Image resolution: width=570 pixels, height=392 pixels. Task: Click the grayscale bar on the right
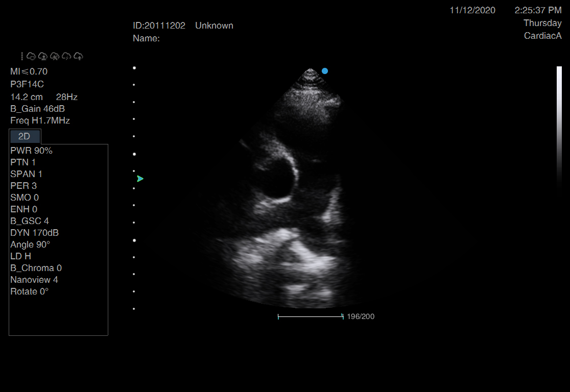(x=559, y=128)
